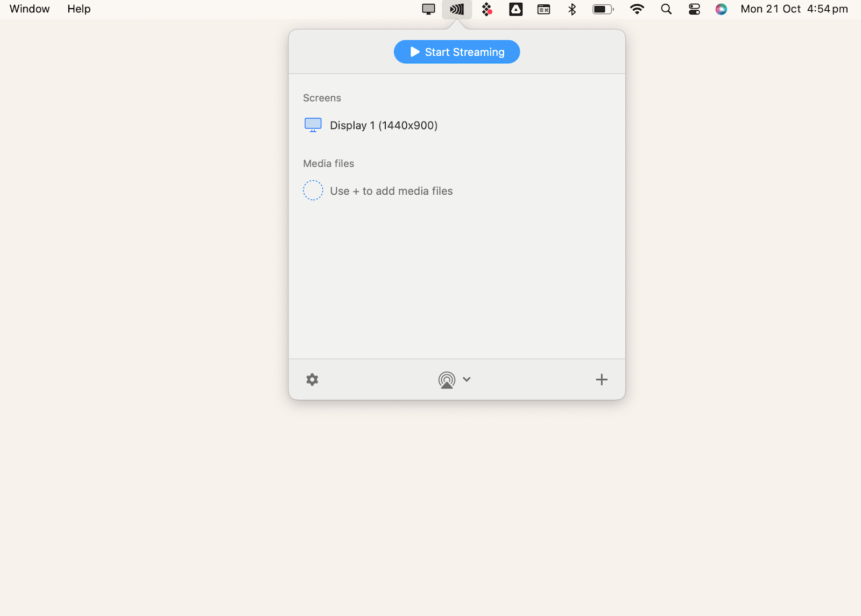Viewport: 861px width, 616px height.
Task: Launch Siri from menu bar
Action: click(x=721, y=9)
